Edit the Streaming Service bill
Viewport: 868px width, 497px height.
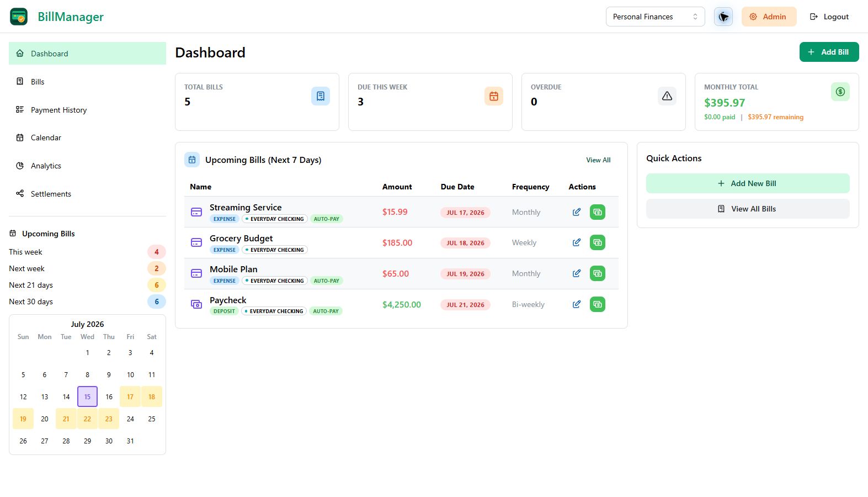click(x=577, y=212)
